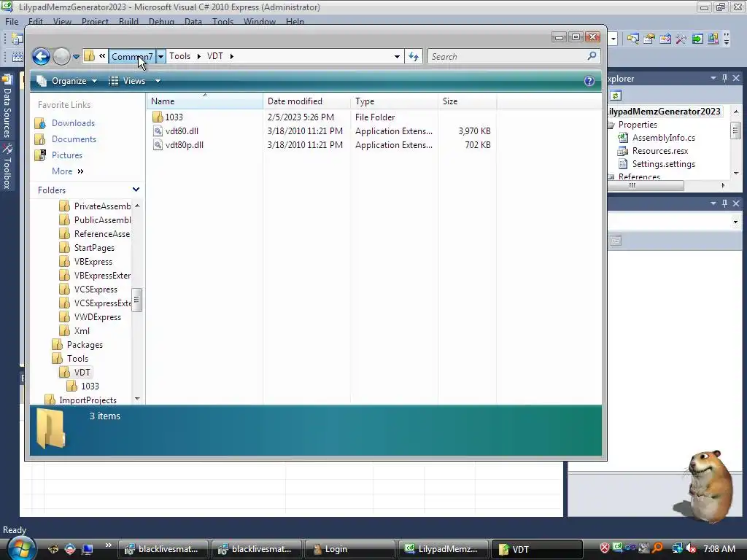Open the Views dropdown arrow
747x560 pixels.
[158, 81]
